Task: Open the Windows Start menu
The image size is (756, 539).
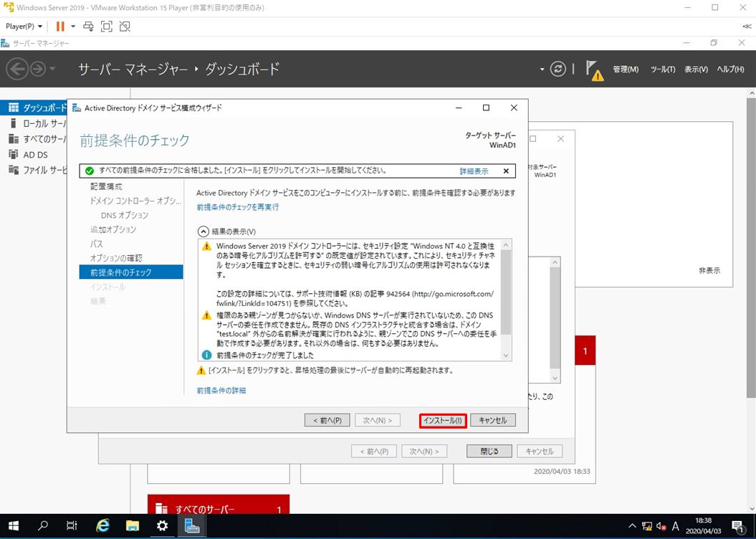Action: pyautogui.click(x=14, y=526)
